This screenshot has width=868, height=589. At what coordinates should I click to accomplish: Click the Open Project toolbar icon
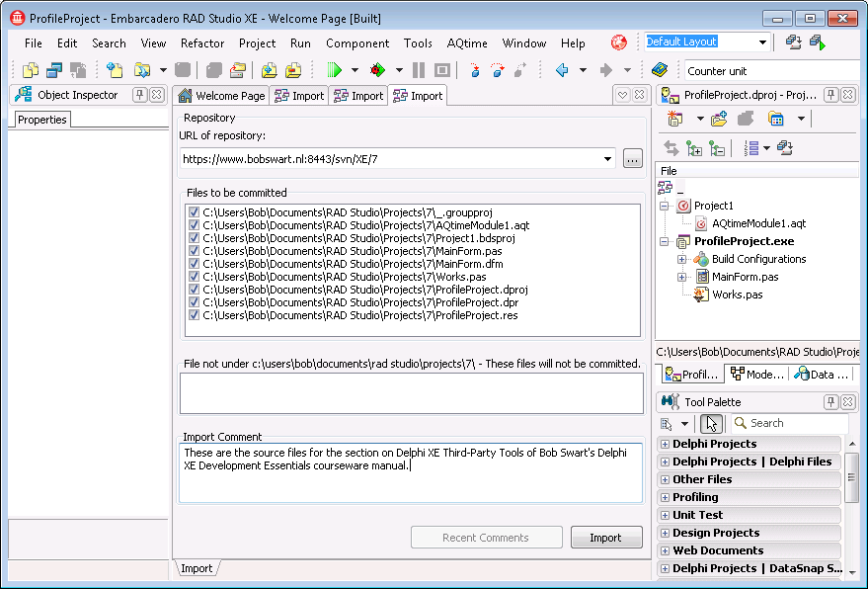(238, 70)
